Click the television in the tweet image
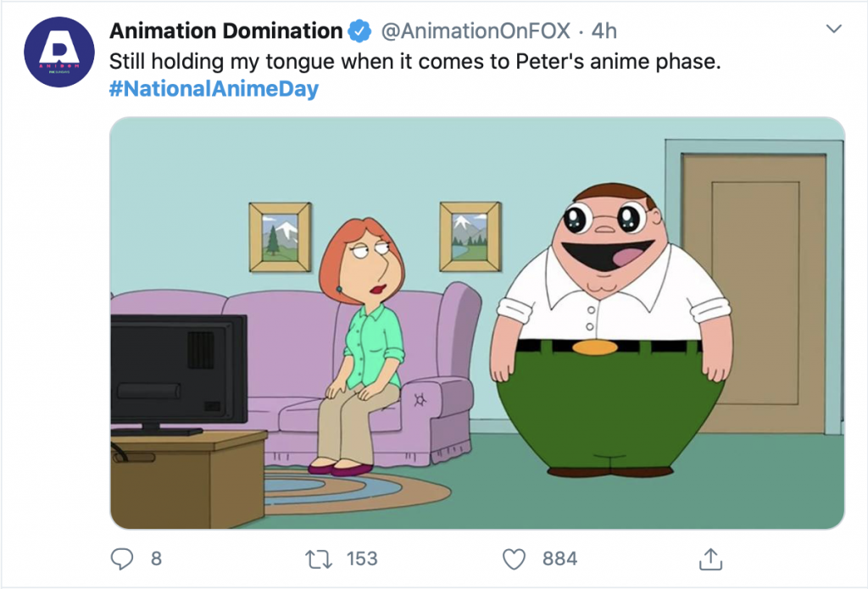Screen dimensions: 868x589 tap(178, 369)
